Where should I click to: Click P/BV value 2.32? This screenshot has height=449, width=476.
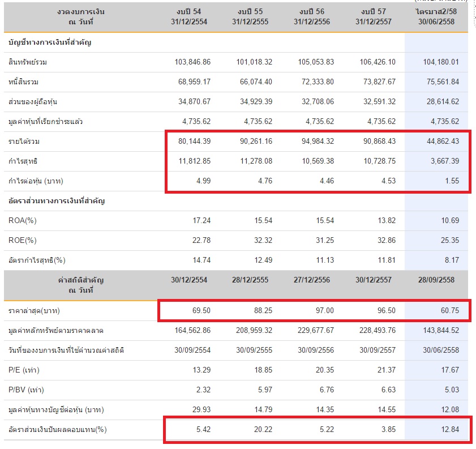[x=203, y=390]
